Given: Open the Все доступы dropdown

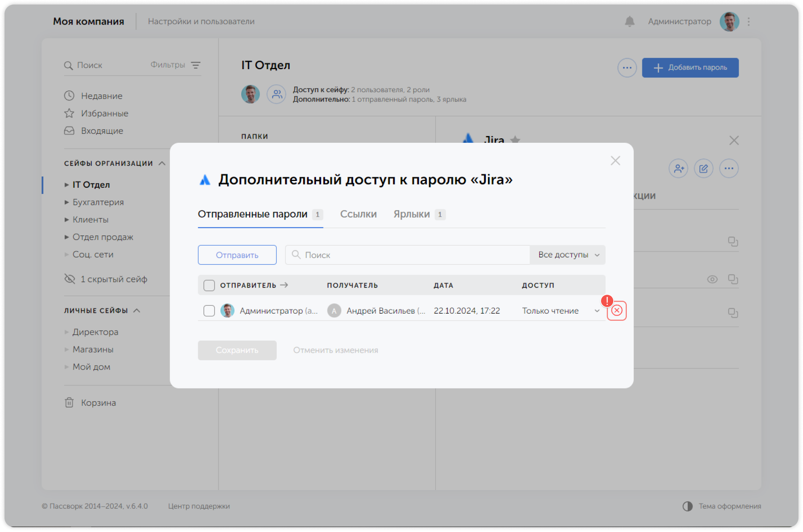Looking at the screenshot, I should click(567, 255).
